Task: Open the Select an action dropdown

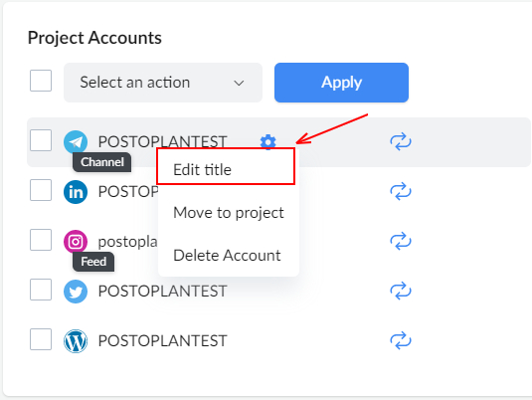Action: [163, 83]
